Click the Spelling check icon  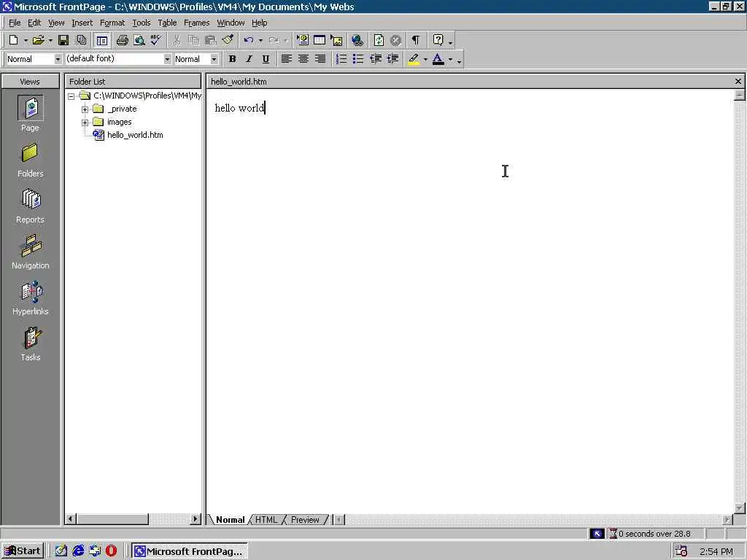pos(156,41)
